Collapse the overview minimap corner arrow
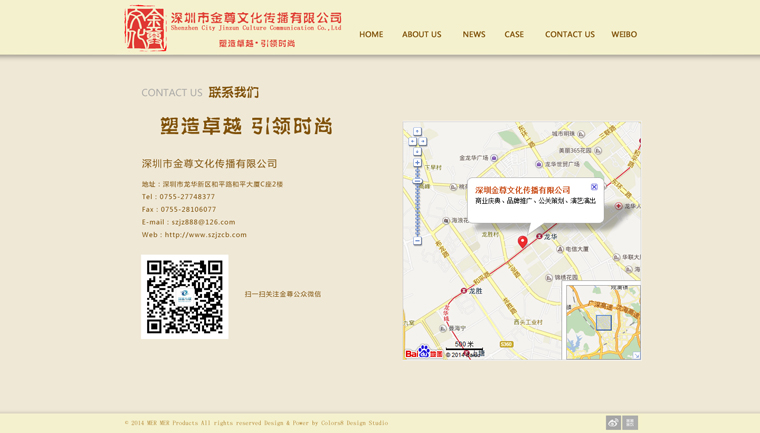 tap(637, 356)
